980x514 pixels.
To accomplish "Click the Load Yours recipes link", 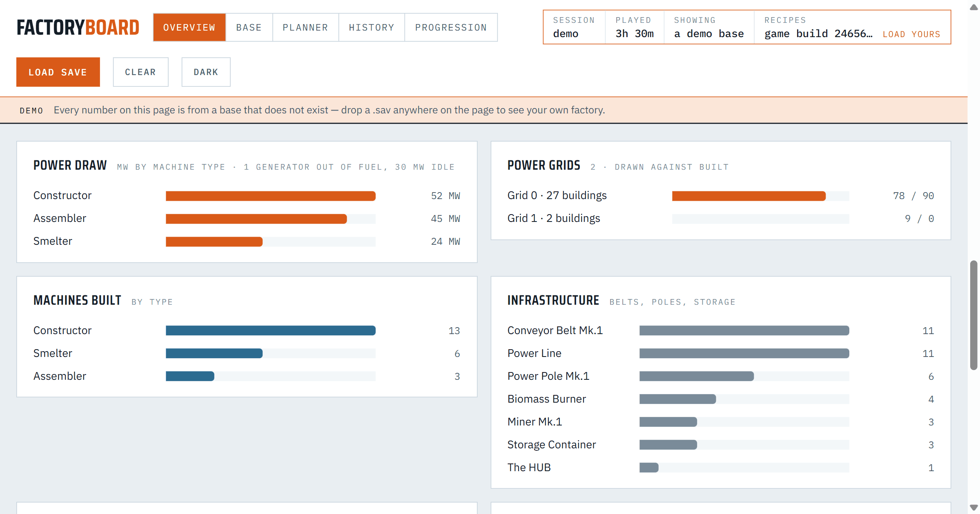I will click(x=911, y=34).
